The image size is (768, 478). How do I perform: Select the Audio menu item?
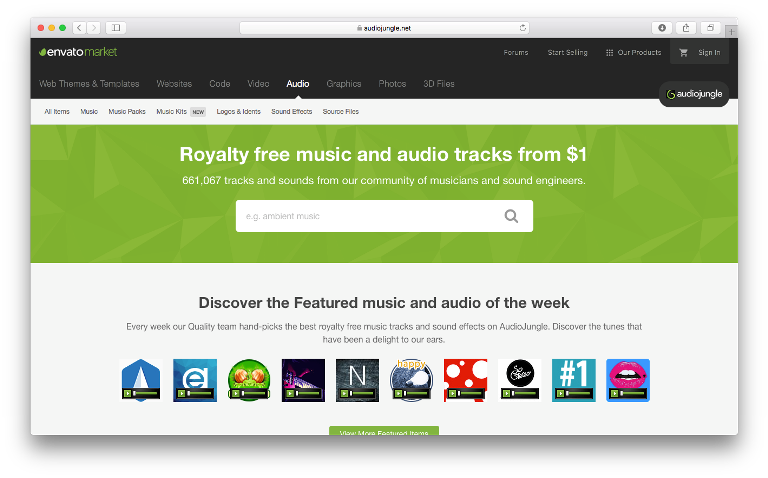click(x=298, y=84)
